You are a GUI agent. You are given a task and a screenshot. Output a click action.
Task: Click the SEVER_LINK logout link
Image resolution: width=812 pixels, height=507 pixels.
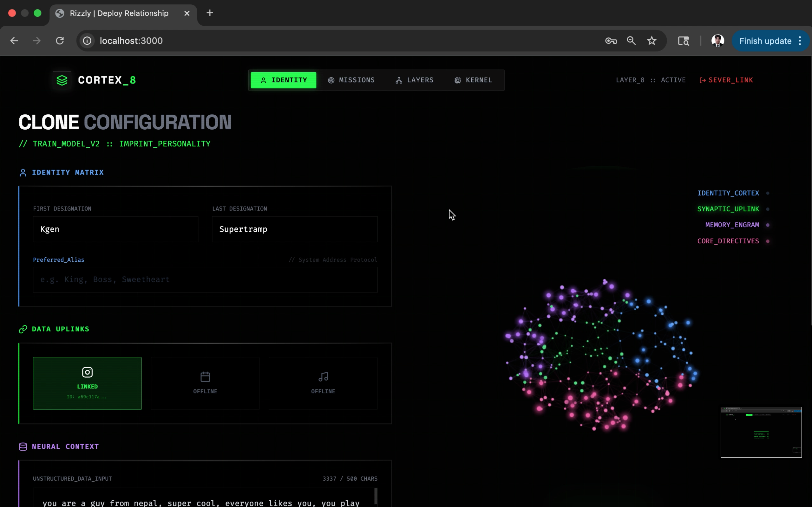pos(726,80)
